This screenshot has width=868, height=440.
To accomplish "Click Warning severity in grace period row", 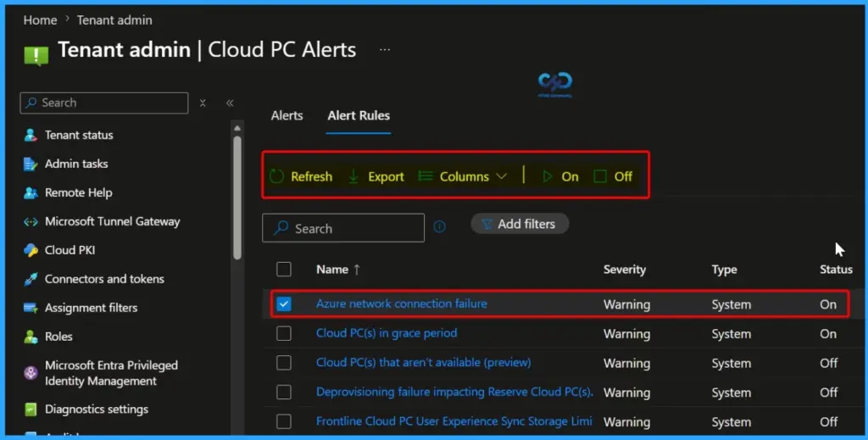I will coord(626,334).
